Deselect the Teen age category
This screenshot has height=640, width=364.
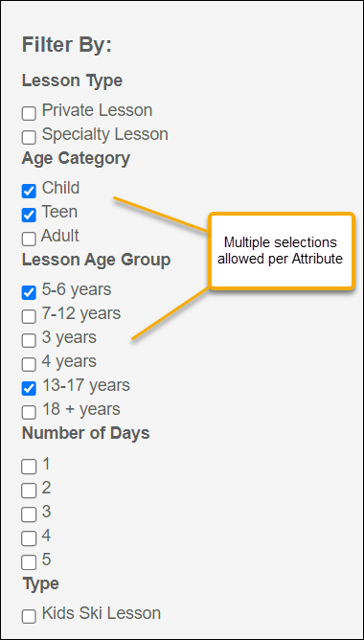point(29,215)
